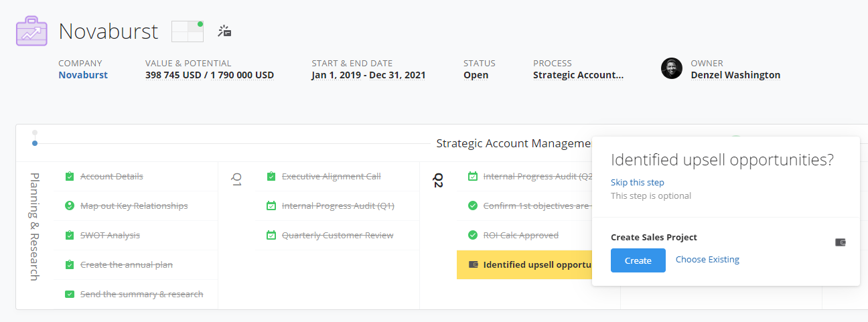This screenshot has height=322, width=868.
Task: Click the value 398 745 USD / 1 790 000 USD
Action: tap(210, 75)
